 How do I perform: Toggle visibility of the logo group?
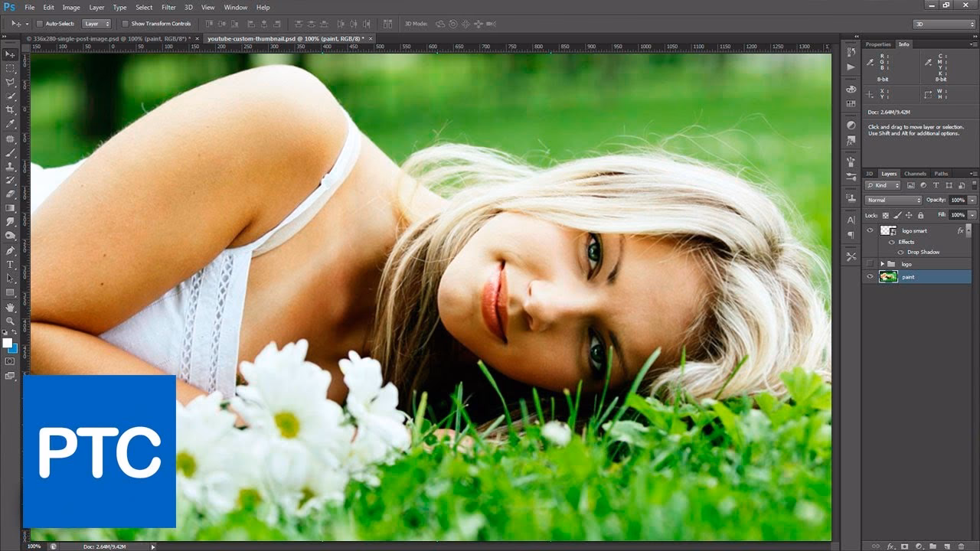pos(868,263)
